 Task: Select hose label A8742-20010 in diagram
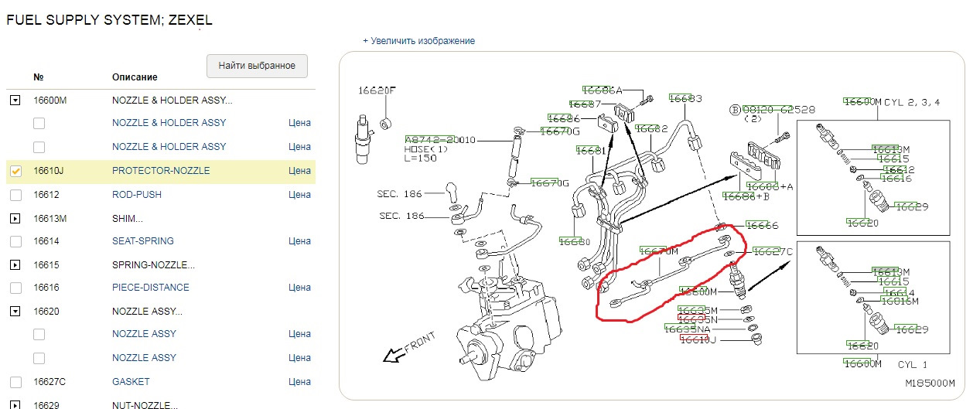441,141
